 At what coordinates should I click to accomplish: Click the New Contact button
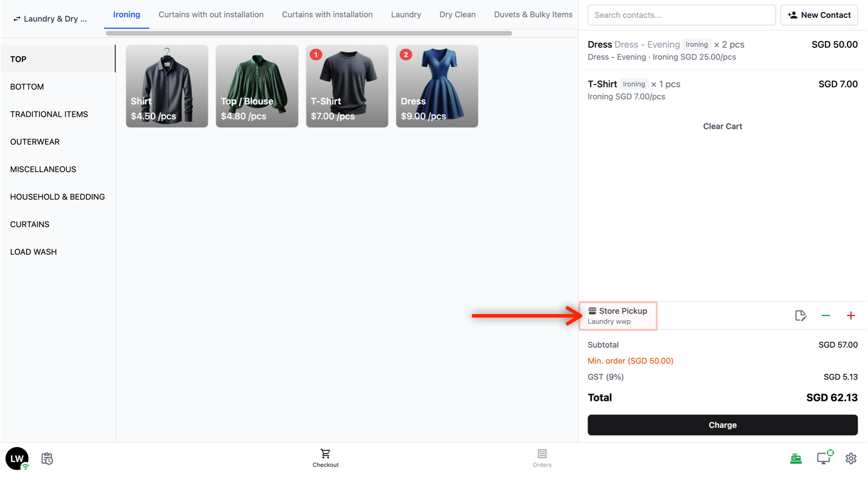[x=819, y=15]
